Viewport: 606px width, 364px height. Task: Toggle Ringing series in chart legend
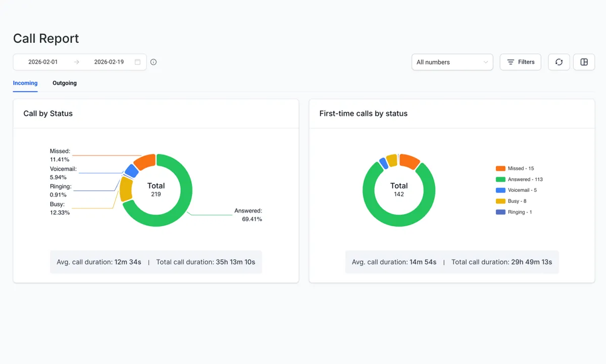(514, 212)
